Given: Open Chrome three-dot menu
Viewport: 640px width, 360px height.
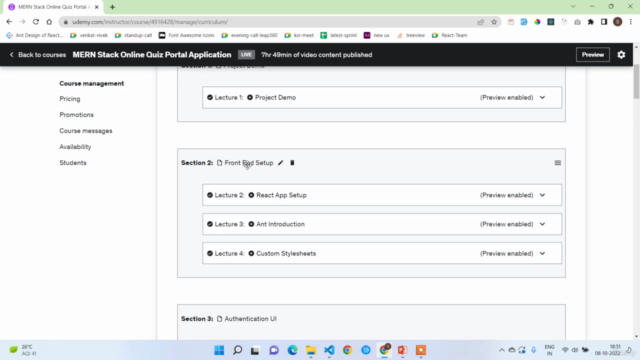Looking at the screenshot, I should [x=631, y=22].
